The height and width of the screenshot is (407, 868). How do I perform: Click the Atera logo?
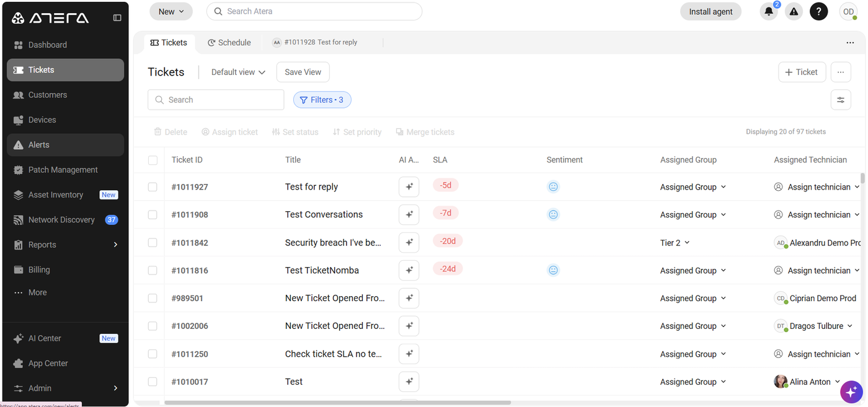[x=50, y=18]
